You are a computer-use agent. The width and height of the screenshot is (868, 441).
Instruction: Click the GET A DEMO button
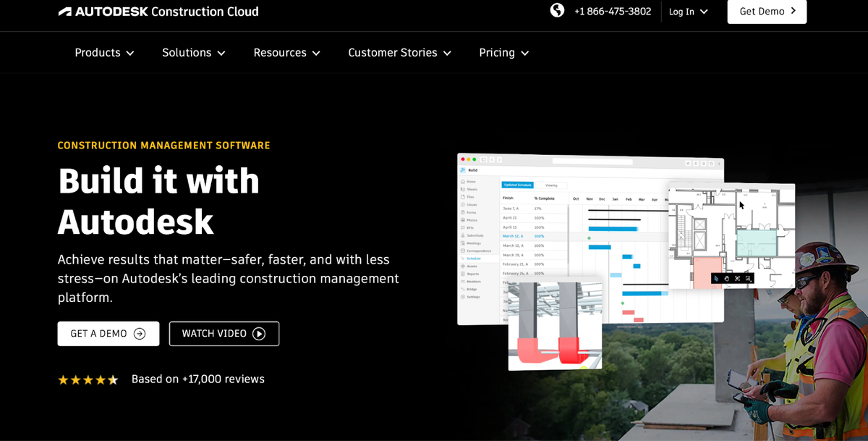[x=108, y=333]
